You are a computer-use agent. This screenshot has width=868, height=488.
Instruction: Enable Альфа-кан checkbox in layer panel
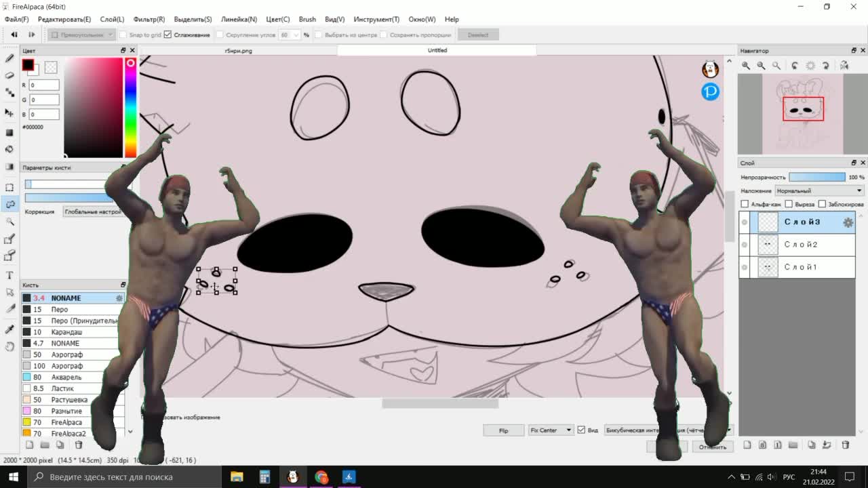click(745, 204)
